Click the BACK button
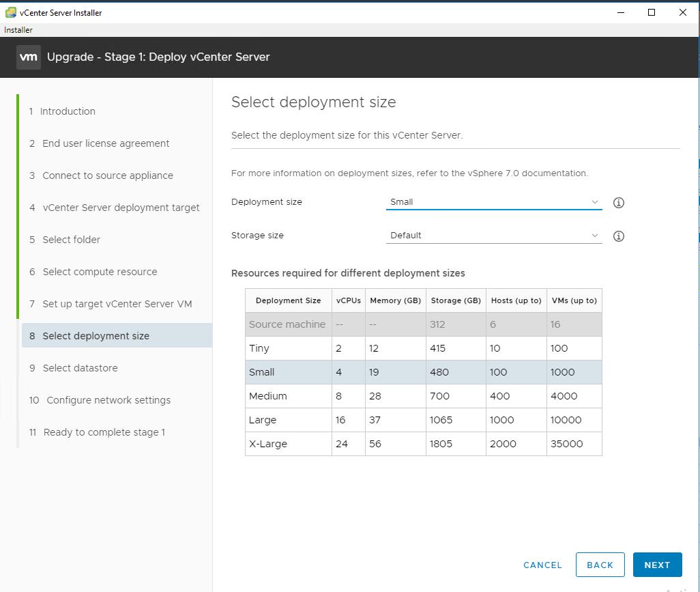Viewport: 700px width, 592px height. [600, 565]
